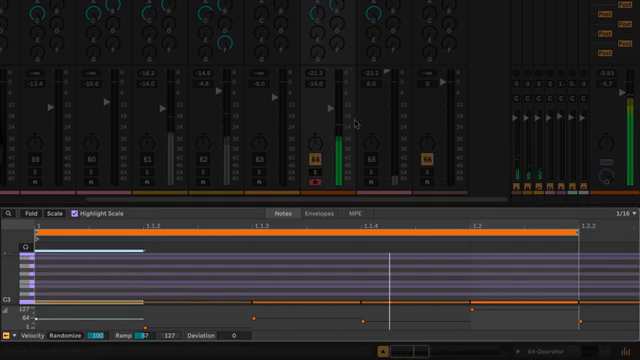Click the magnifier icon in the piano roll
Viewport: 640px width, 360px height.
8,213
